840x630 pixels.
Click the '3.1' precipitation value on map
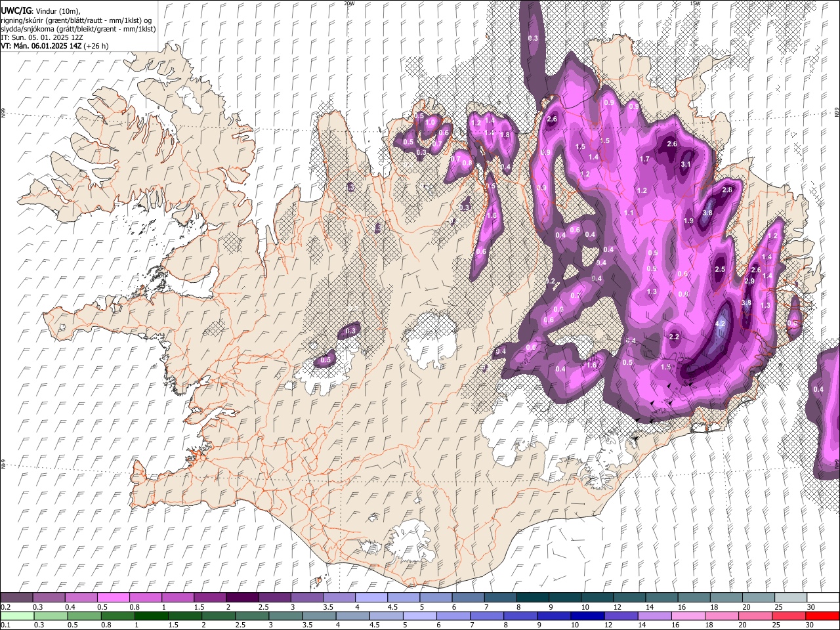686,164
